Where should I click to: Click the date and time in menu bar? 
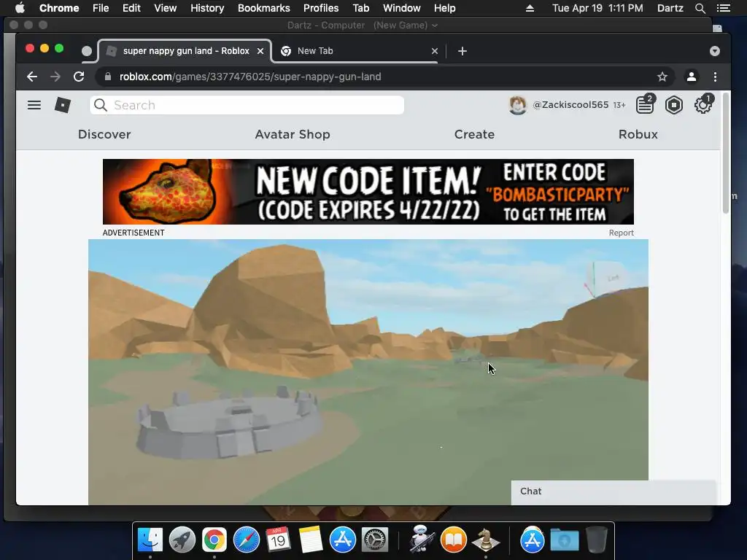597,8
